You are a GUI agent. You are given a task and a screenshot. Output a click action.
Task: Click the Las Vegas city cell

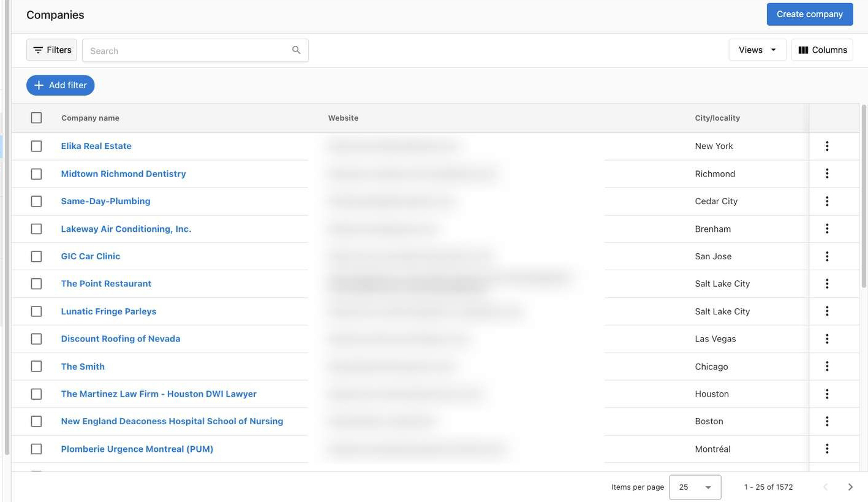(715, 339)
